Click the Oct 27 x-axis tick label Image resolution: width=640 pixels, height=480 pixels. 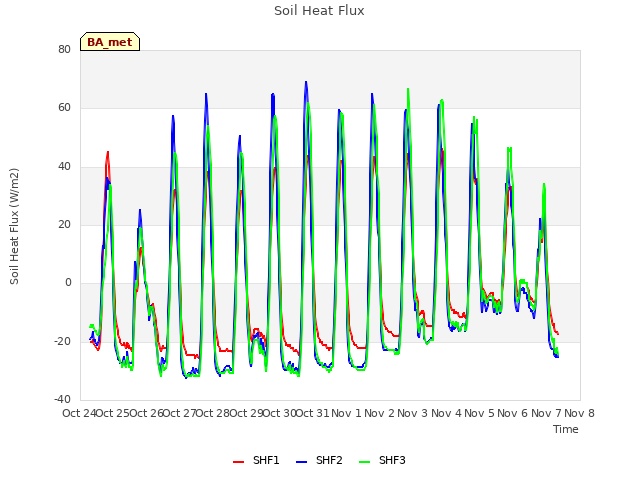(x=180, y=413)
